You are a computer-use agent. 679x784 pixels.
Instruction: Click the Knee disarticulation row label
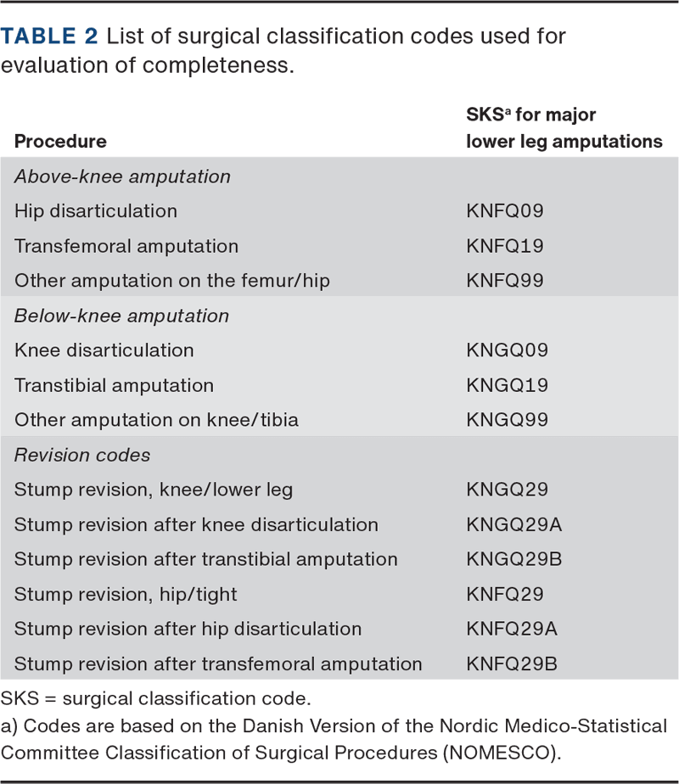point(104,350)
